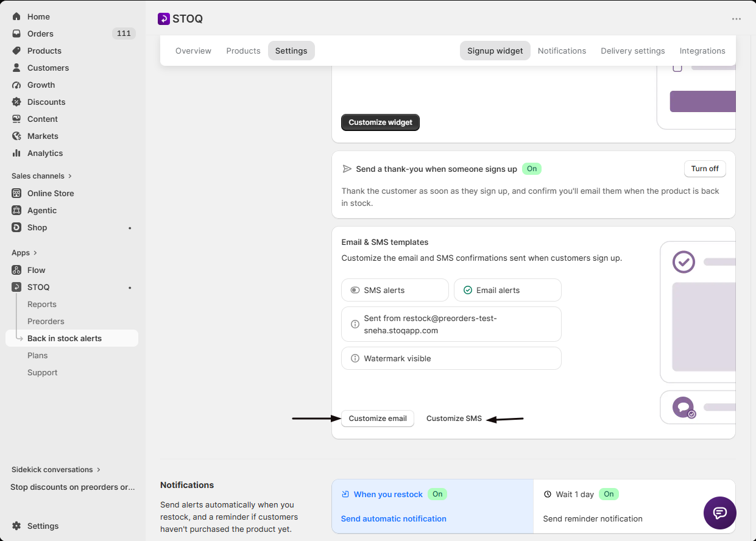756x541 pixels.
Task: Click the Customers person icon
Action: (x=16, y=68)
